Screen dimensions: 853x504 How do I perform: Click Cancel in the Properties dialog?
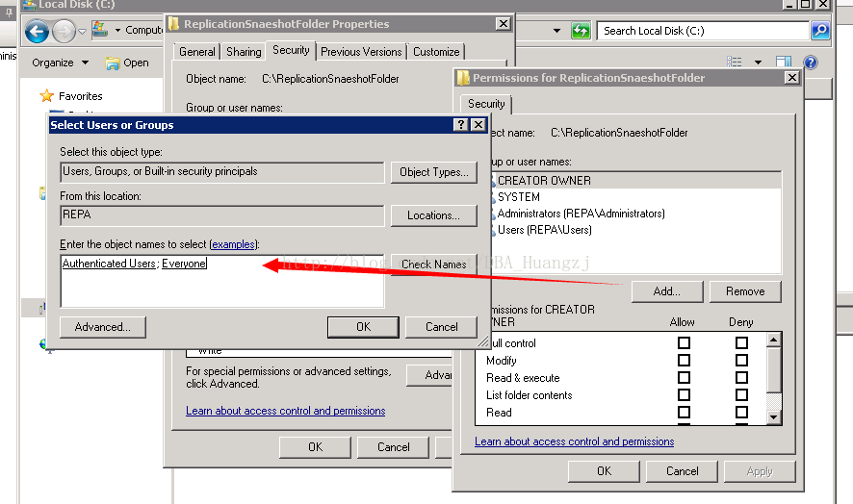(394, 447)
